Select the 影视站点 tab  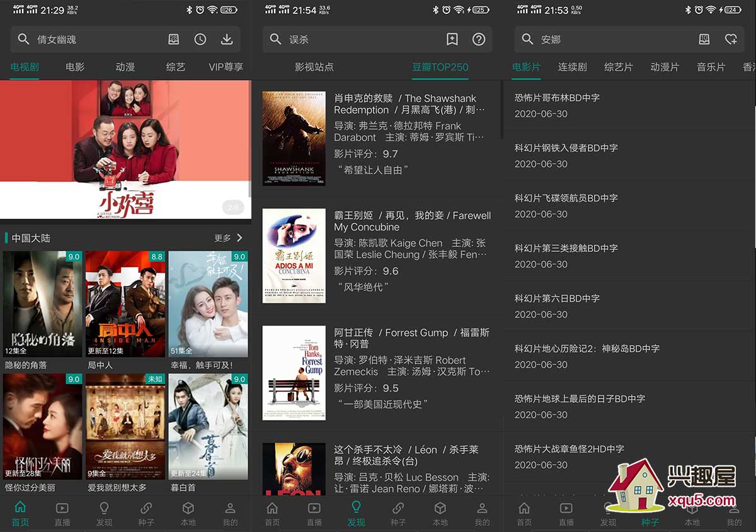click(x=314, y=67)
